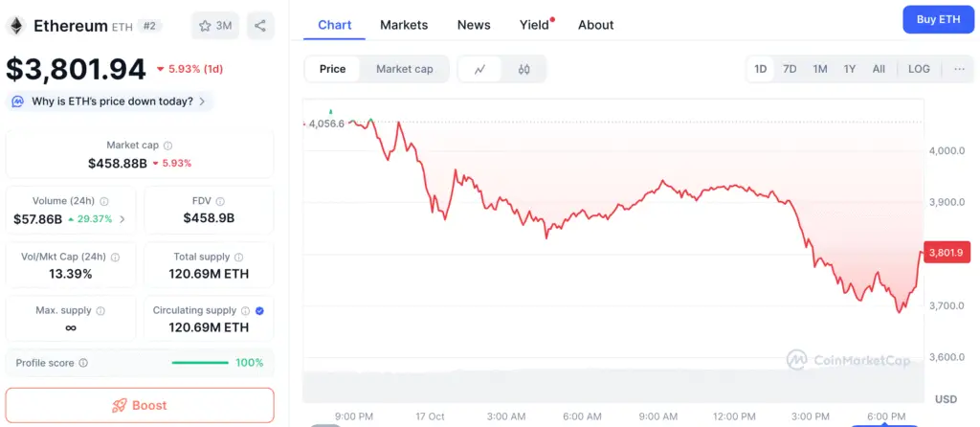Image resolution: width=980 pixels, height=427 pixels.
Task: Click the star watchlist 3M button
Action: (x=215, y=26)
